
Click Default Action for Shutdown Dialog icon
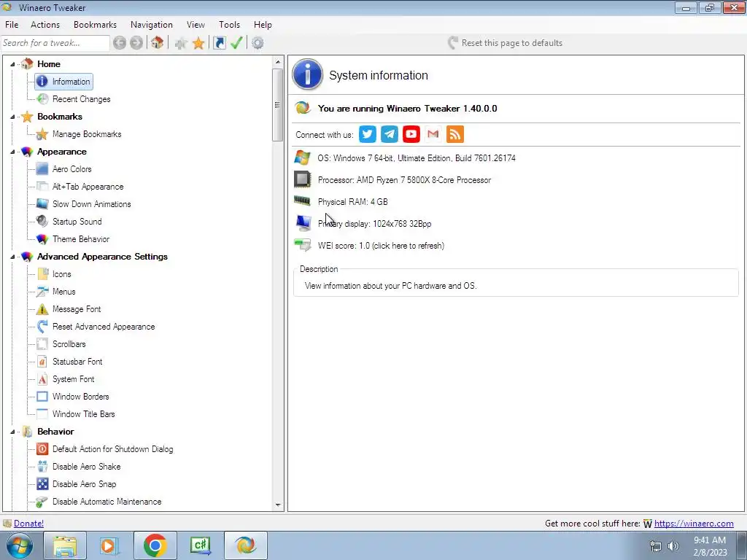[42, 448]
